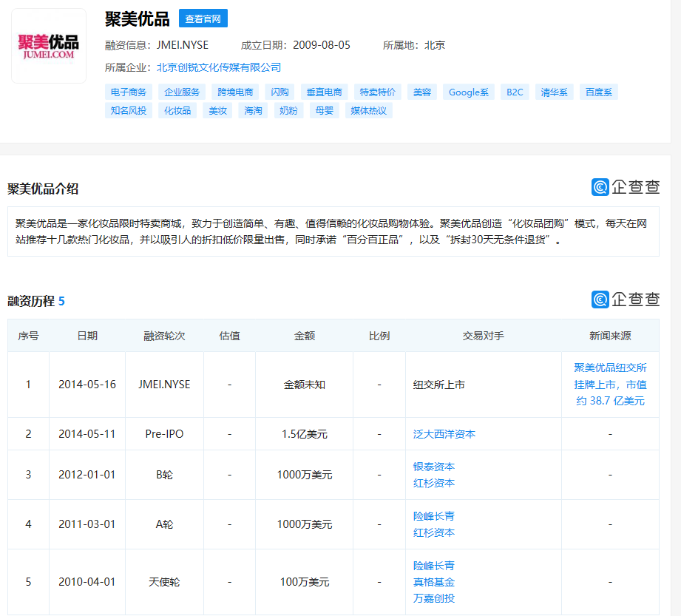Select the 1000万美元 amount in the A轮 row

305,524
